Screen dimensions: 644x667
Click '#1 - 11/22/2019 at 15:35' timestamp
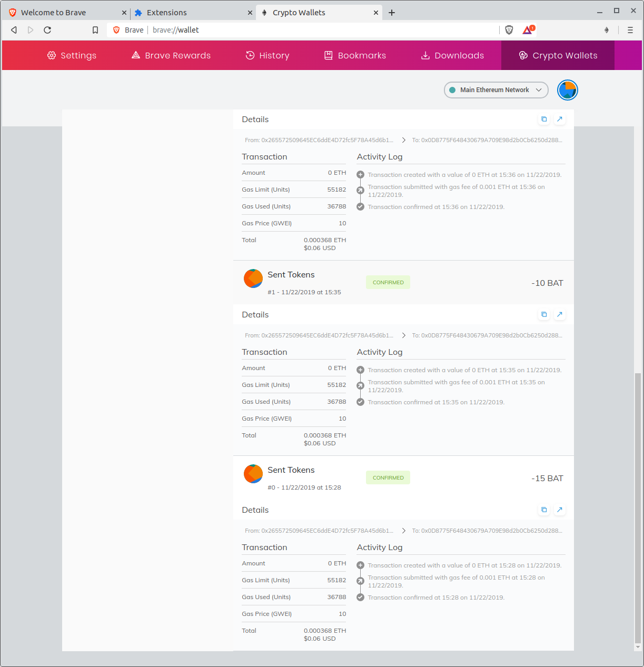click(x=304, y=292)
